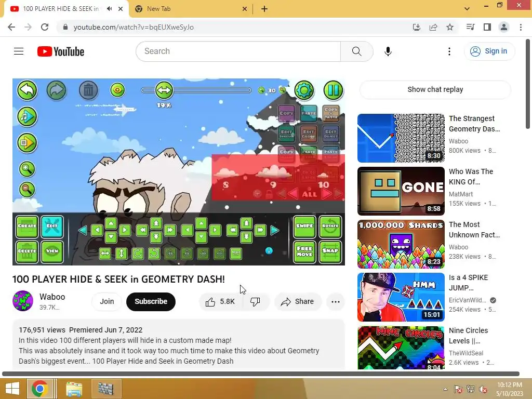The image size is (532, 399).
Task: Select the editor View tab button
Action: pyautogui.click(x=52, y=252)
